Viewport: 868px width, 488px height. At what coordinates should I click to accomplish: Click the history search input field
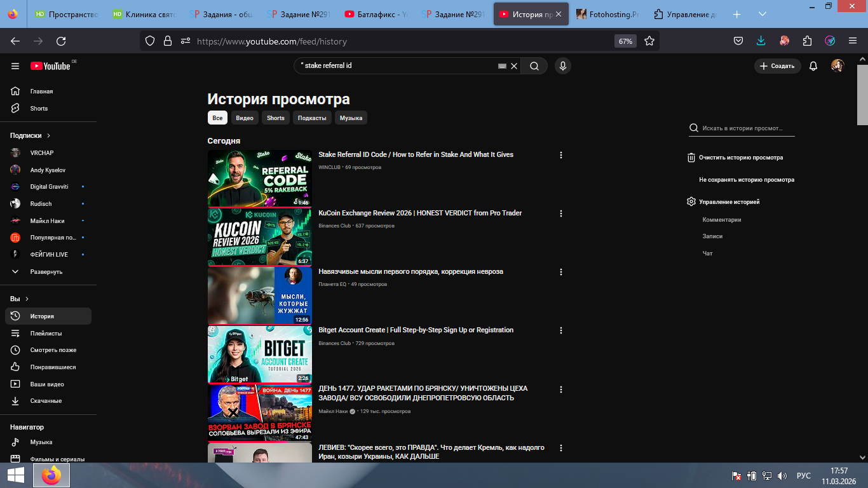[747, 128]
